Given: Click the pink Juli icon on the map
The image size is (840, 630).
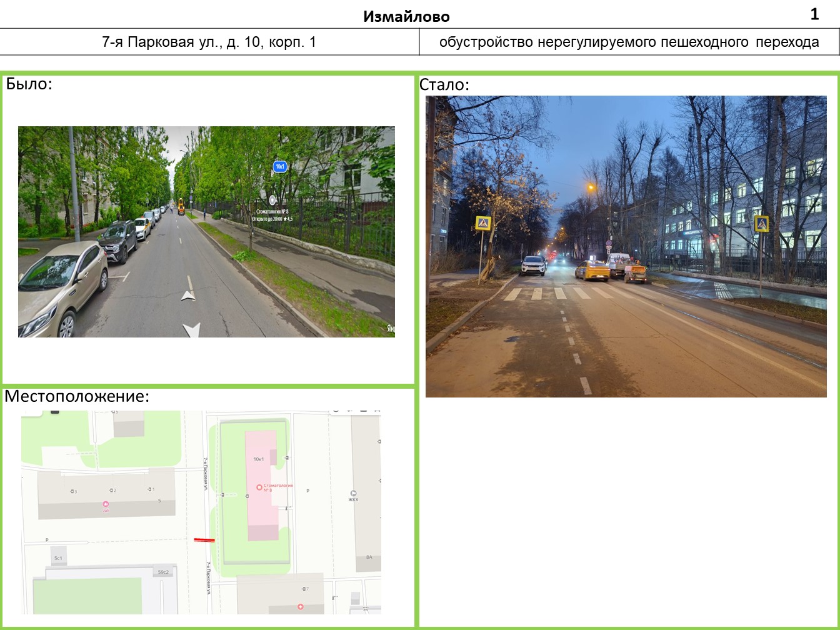Looking at the screenshot, I should coord(106,504).
